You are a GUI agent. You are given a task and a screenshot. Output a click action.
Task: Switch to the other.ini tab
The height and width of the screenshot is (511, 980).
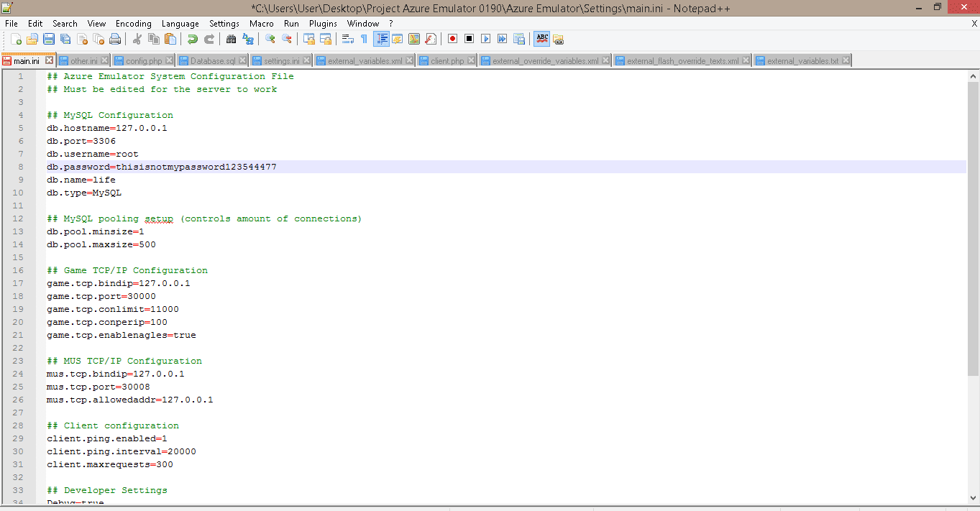pos(84,61)
